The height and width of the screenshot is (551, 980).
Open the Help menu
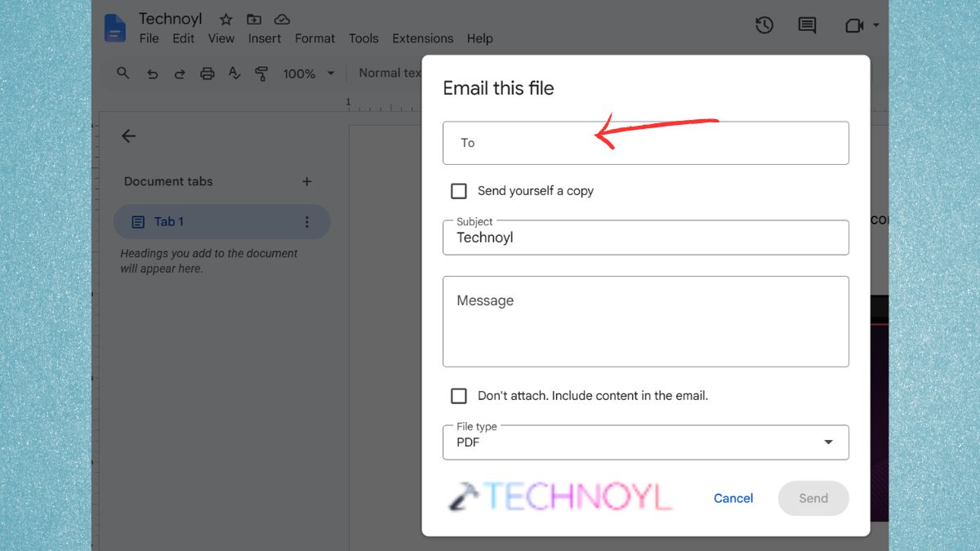480,38
